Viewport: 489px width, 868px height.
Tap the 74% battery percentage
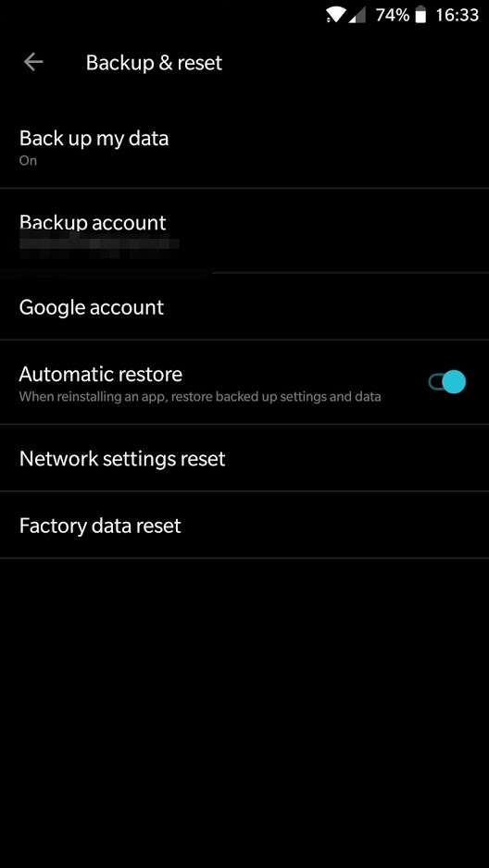tap(392, 15)
